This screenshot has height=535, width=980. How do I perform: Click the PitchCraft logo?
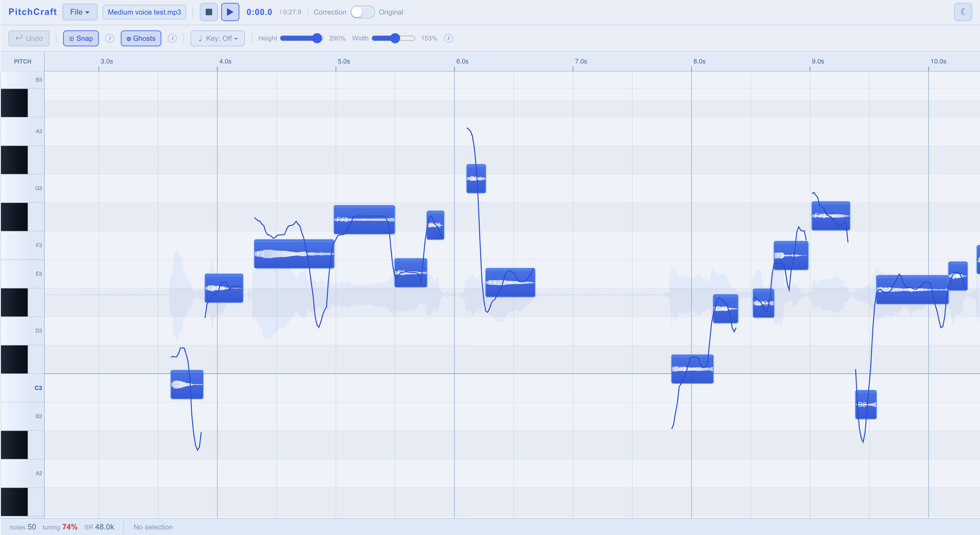point(32,12)
